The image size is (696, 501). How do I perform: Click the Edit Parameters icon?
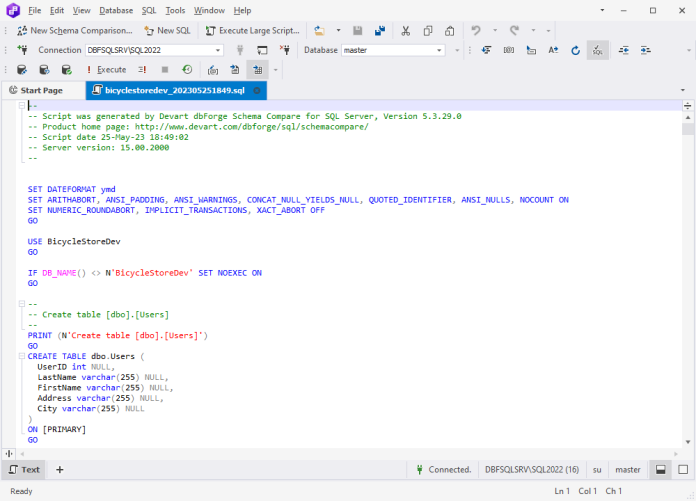tap(213, 70)
